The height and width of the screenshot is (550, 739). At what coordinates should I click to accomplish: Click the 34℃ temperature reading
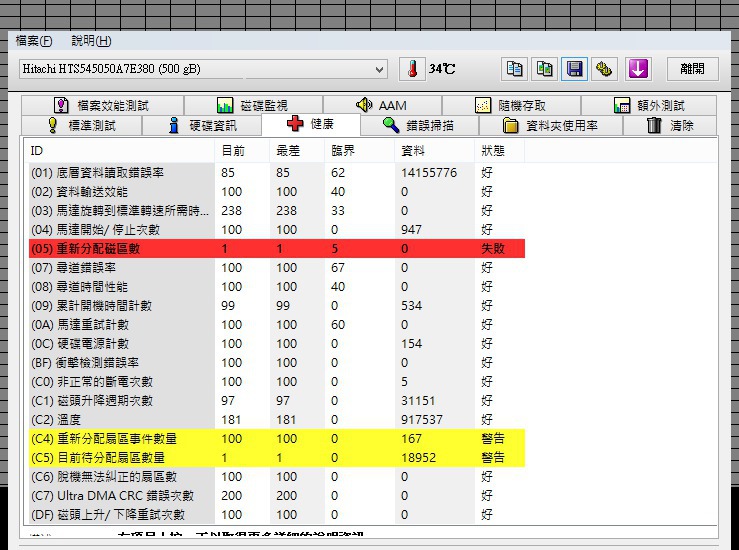(x=442, y=69)
